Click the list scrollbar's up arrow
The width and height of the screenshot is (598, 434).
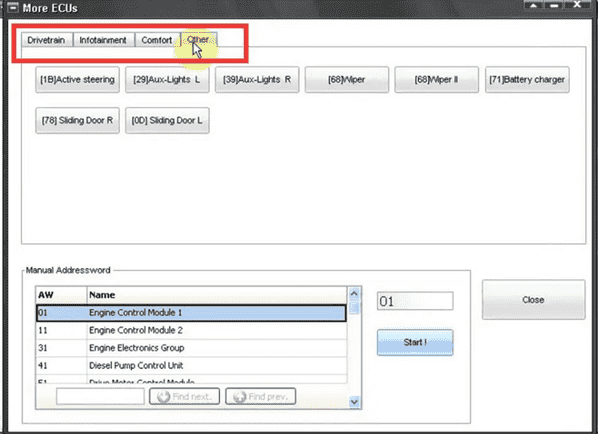pos(354,294)
